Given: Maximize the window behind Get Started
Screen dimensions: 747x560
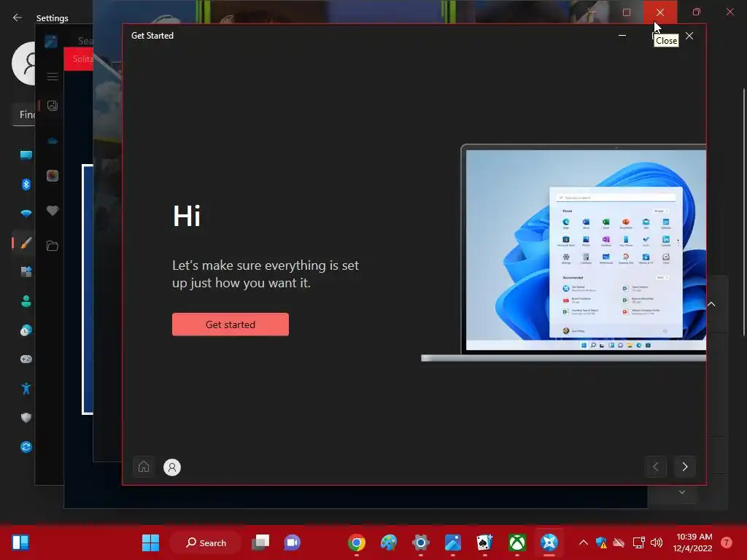Looking at the screenshot, I should (x=627, y=12).
